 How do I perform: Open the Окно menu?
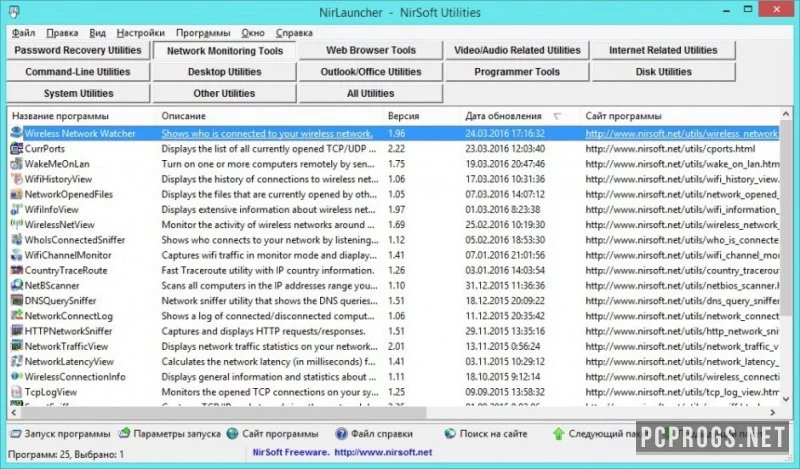click(253, 33)
